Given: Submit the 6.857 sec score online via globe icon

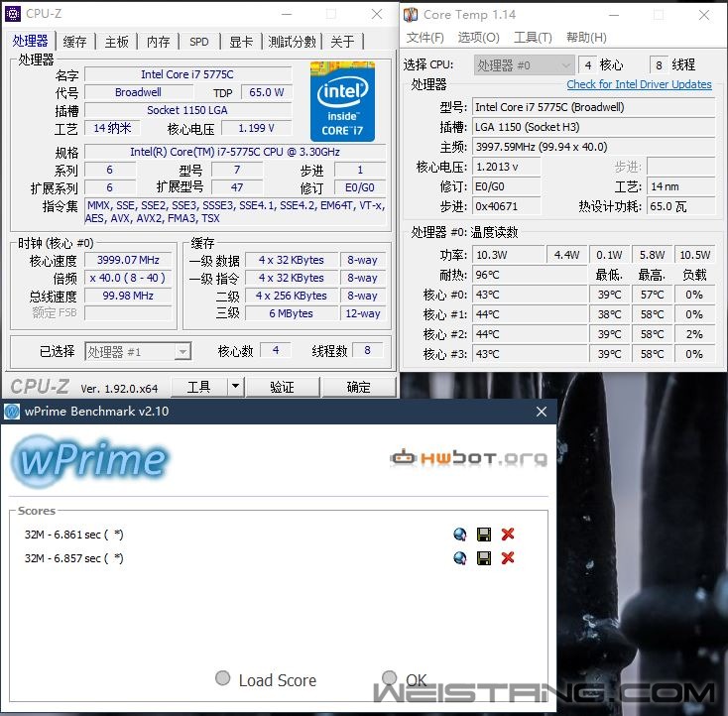Looking at the screenshot, I should pos(459,557).
